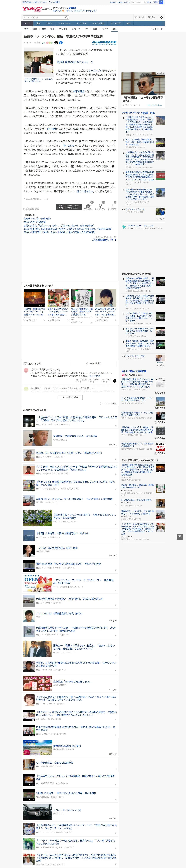This screenshot has height=868, width=186.
Task: React with 新しい視点 exclamation icon
Action: [x=112, y=206]
